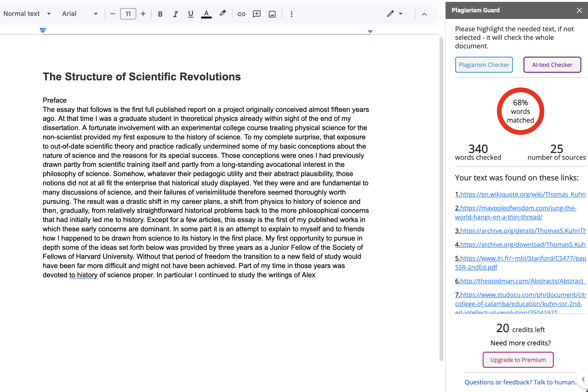The image size is (588, 392).
Task: Click the side panel collapse chevron
Action: click(583, 379)
